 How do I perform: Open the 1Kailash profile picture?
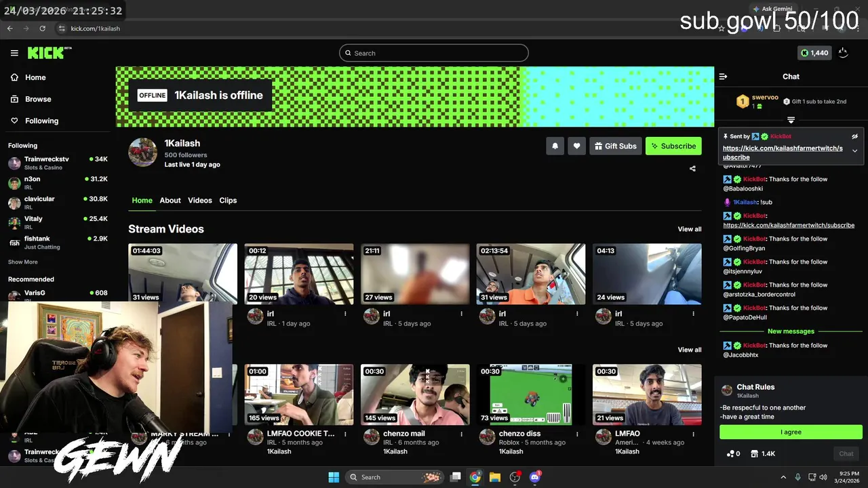coord(143,152)
